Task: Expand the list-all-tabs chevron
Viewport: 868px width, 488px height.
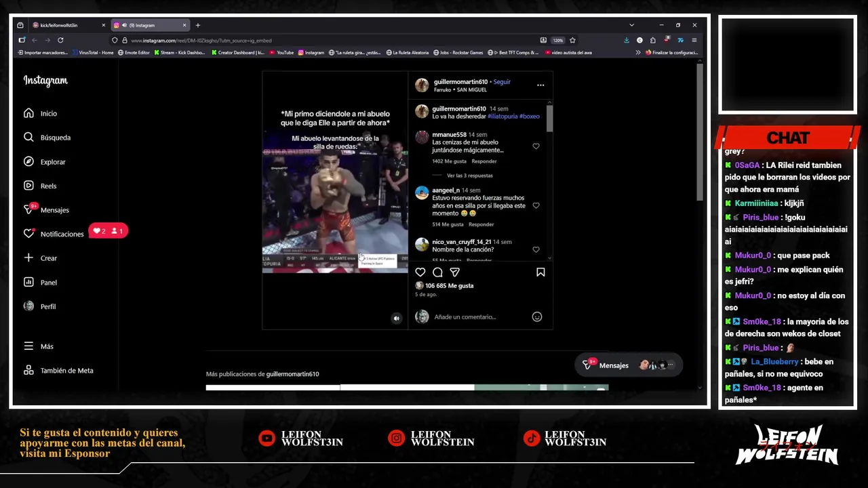Action: click(631, 25)
